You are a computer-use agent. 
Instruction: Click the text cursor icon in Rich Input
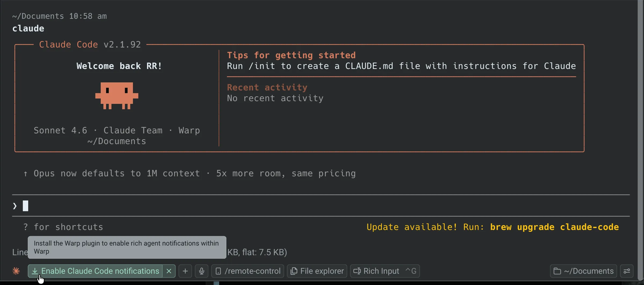pos(357,271)
